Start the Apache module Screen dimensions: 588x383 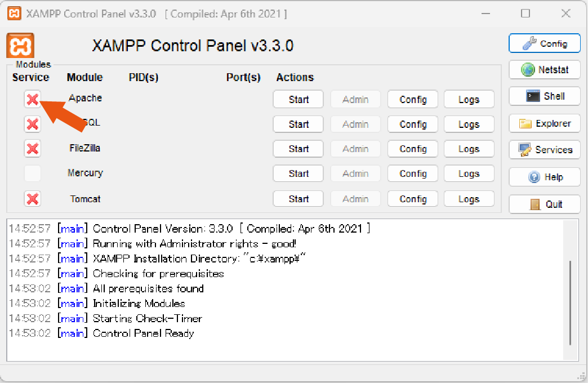coord(298,99)
